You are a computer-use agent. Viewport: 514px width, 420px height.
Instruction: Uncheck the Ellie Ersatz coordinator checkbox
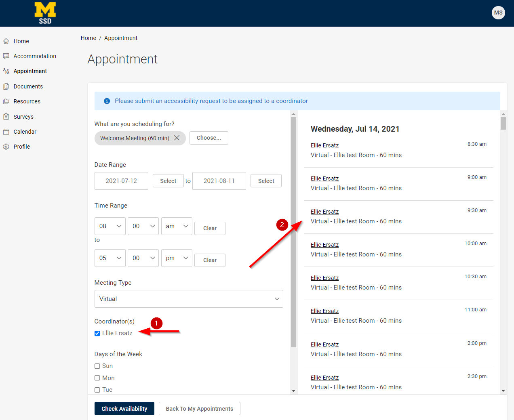click(97, 333)
